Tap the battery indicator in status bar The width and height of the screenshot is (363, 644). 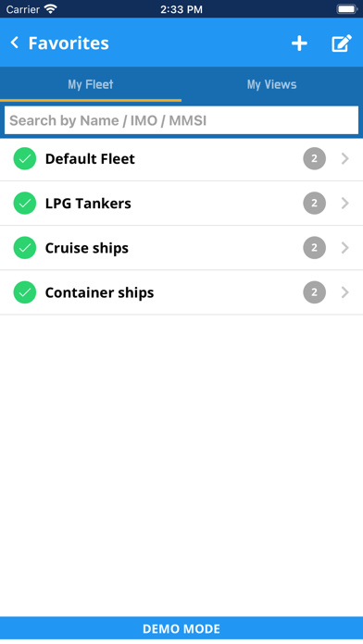pyautogui.click(x=346, y=9)
